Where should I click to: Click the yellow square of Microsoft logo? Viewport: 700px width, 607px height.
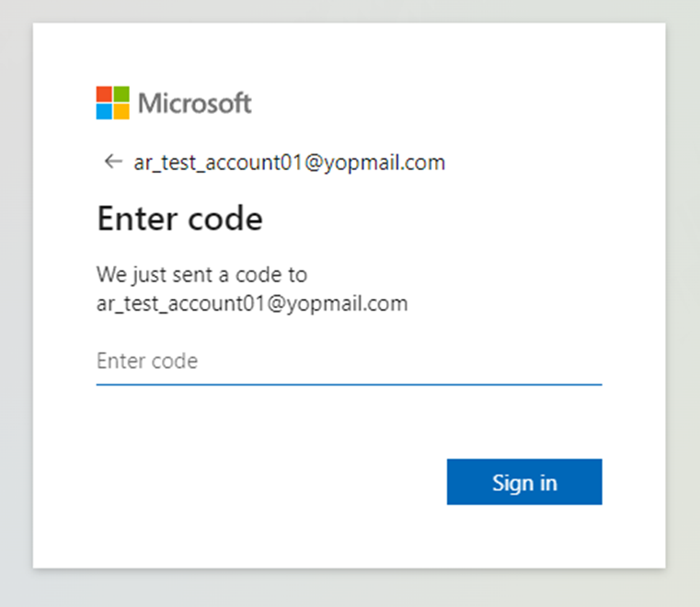point(121,111)
